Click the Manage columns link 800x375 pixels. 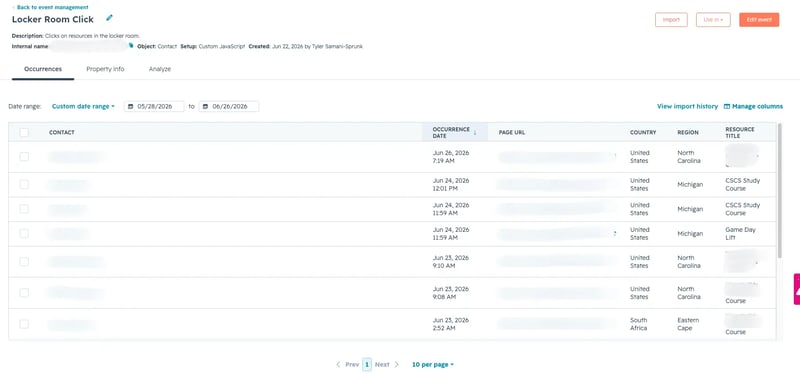(x=757, y=107)
